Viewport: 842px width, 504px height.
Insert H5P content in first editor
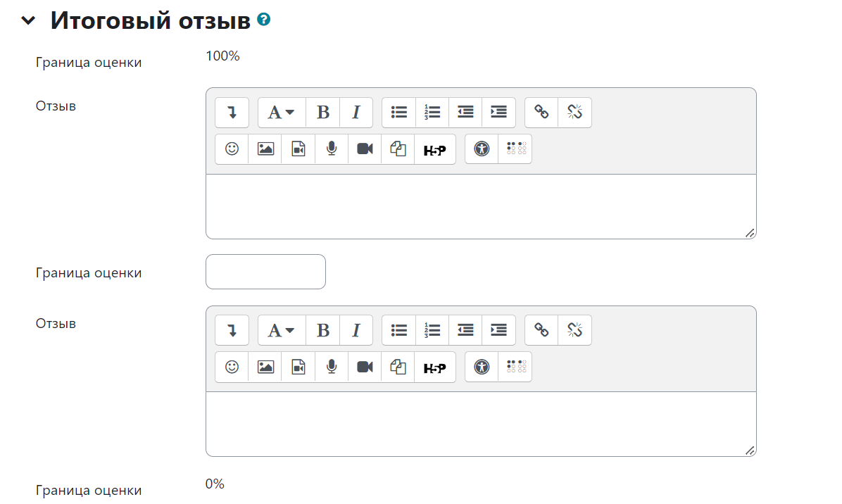tap(434, 149)
